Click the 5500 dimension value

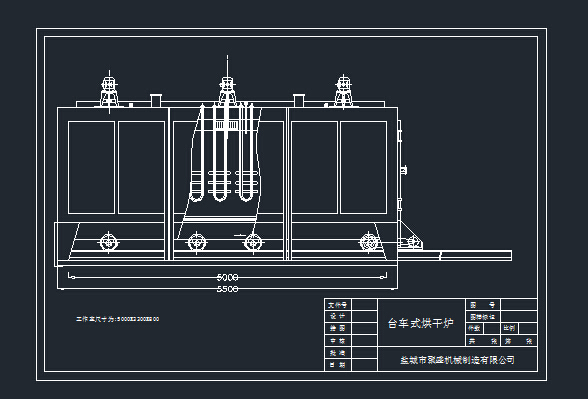click(x=227, y=289)
